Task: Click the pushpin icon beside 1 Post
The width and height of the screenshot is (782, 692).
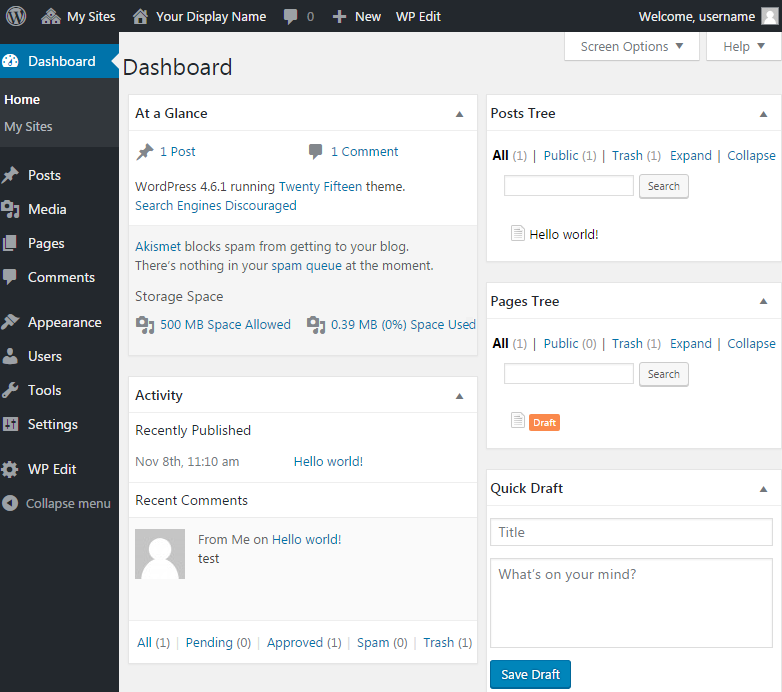Action: 145,152
